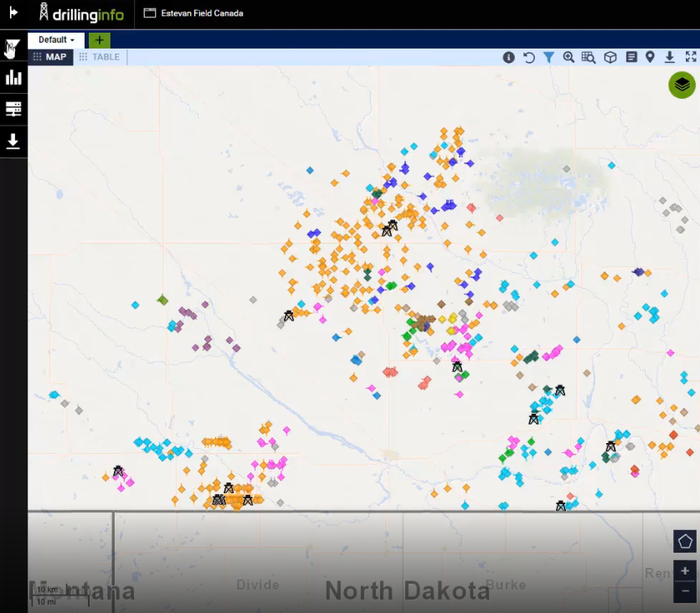Zoom out with the minus button
This screenshot has width=700, height=613.
(685, 591)
